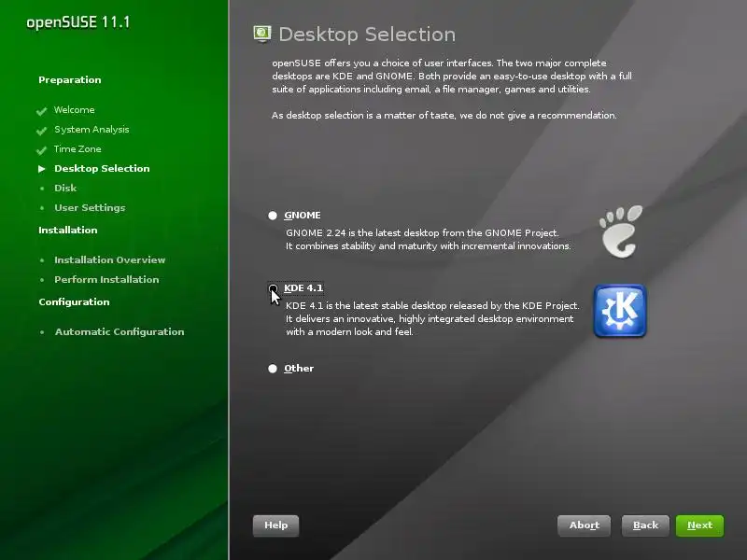Click the Time Zone step

[78, 149]
